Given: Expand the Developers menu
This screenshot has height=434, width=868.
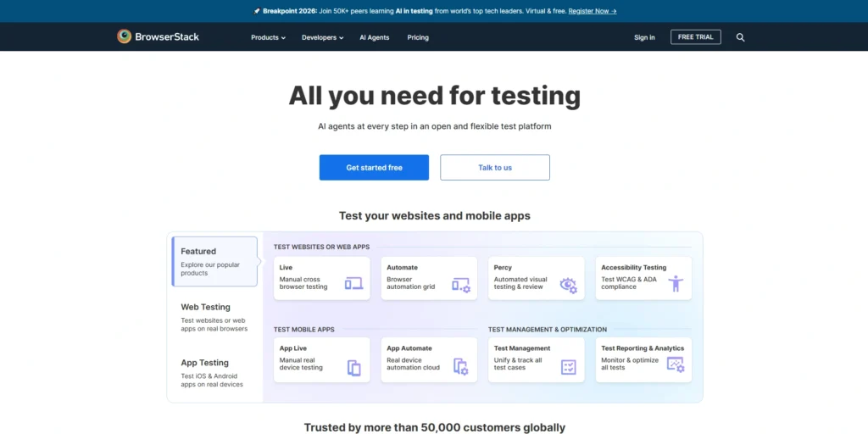Looking at the screenshot, I should coord(322,37).
